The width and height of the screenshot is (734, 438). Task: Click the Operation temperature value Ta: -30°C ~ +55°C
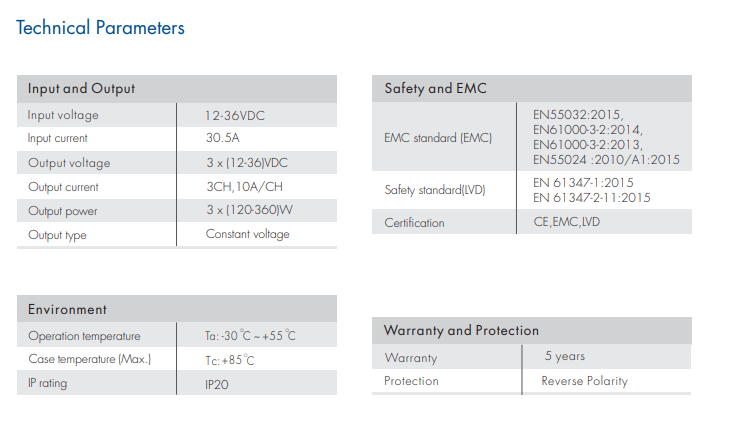click(x=250, y=336)
